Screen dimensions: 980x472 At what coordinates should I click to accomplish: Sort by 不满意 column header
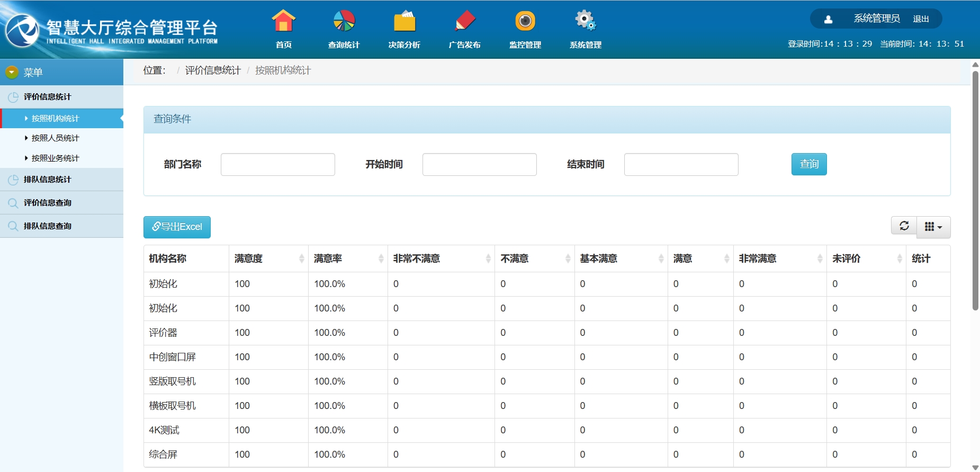(535, 259)
